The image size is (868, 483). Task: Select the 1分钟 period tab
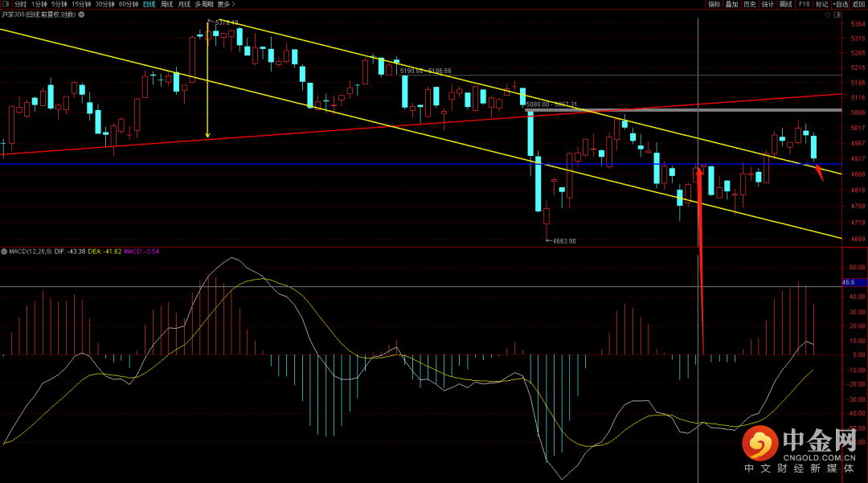(x=39, y=4)
